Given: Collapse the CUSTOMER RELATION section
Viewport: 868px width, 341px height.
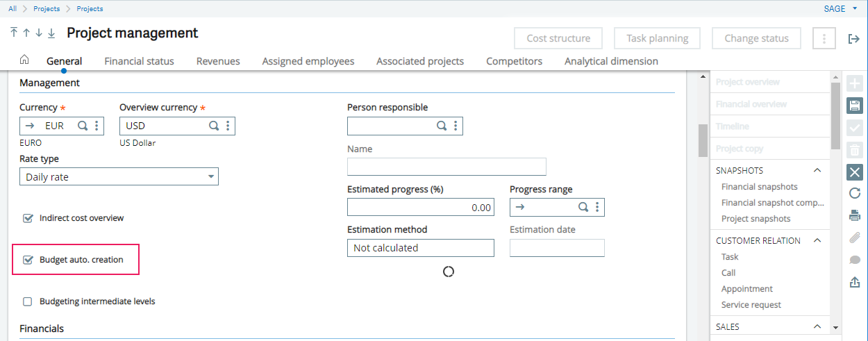Looking at the screenshot, I should [x=817, y=240].
